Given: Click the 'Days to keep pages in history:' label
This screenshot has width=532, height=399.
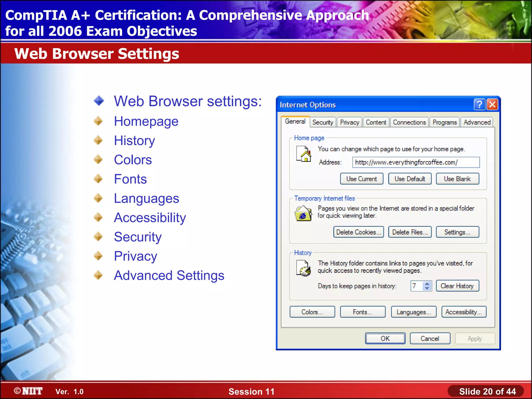Looking at the screenshot, I should [x=357, y=286].
